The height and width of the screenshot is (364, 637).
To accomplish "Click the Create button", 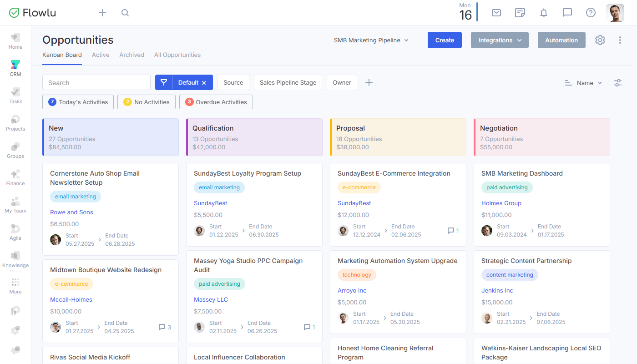I will pyautogui.click(x=445, y=40).
